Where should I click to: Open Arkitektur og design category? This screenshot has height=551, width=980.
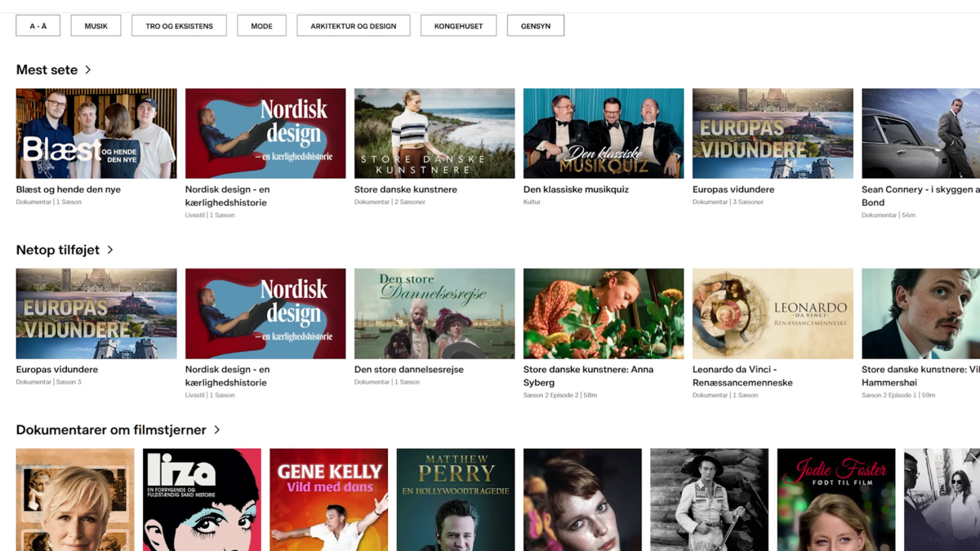point(353,26)
